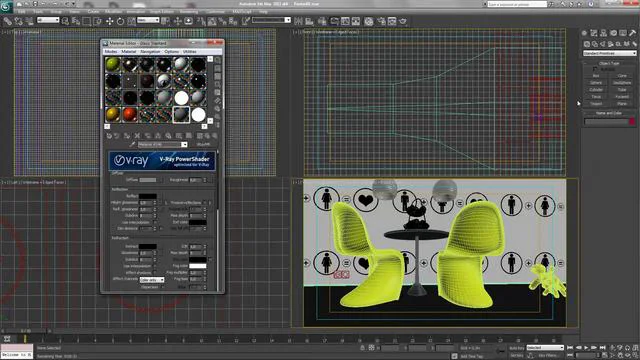Click the Sphere primitive button

coord(596,83)
